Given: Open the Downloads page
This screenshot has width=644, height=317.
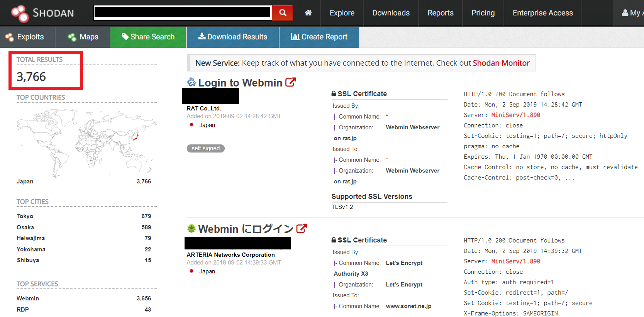Looking at the screenshot, I should click(x=391, y=13).
